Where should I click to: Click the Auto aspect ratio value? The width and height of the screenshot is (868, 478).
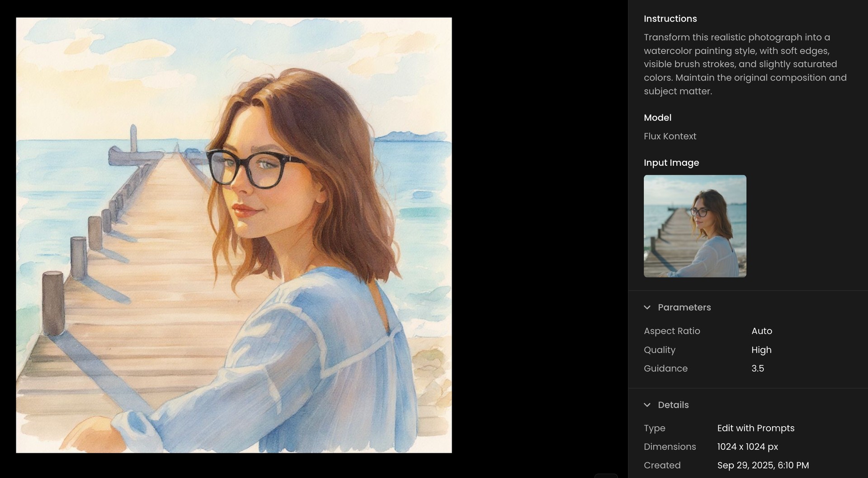(x=762, y=331)
